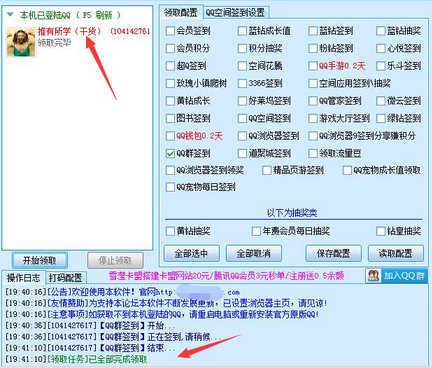The width and height of the screenshot is (432, 368).
Task: Click the [友情赞助] log entry
Action: pyautogui.click(x=166, y=303)
